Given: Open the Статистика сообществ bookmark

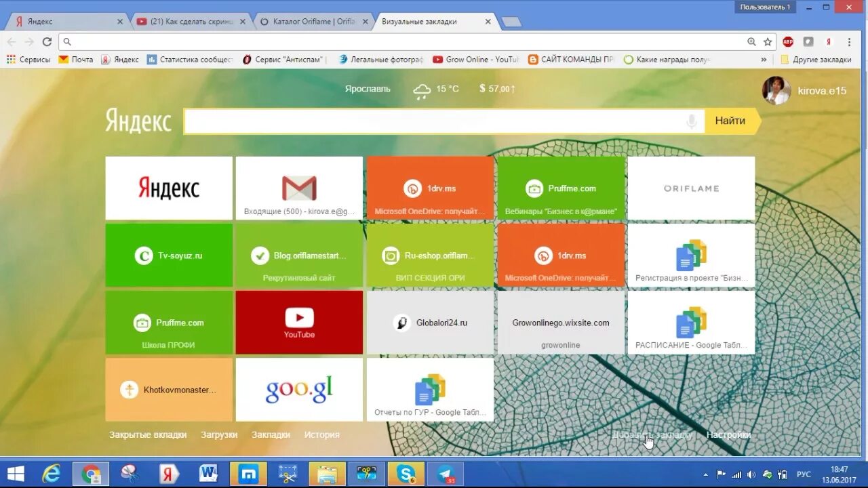Looking at the screenshot, I should click(x=191, y=60).
